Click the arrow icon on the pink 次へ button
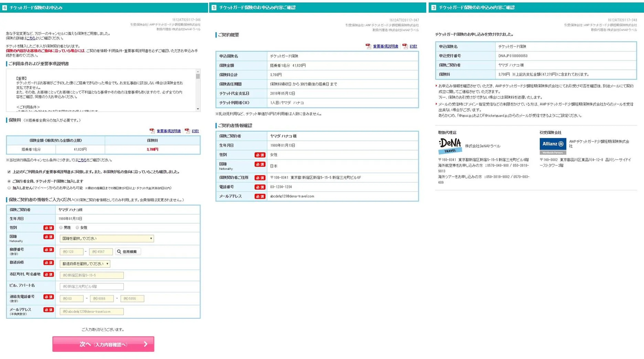The height and width of the screenshot is (359, 644). pyautogui.click(x=146, y=344)
